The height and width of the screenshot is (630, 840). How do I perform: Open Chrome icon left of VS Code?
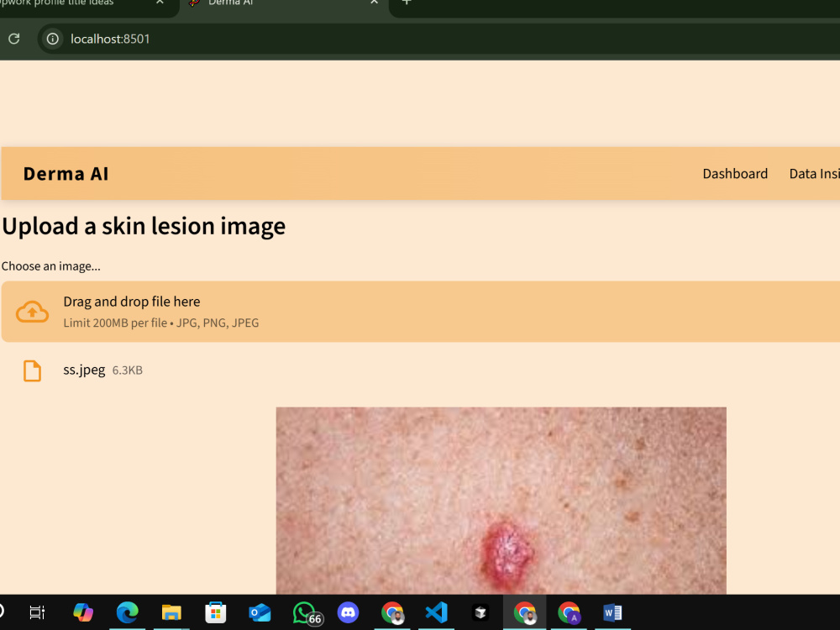[392, 613]
